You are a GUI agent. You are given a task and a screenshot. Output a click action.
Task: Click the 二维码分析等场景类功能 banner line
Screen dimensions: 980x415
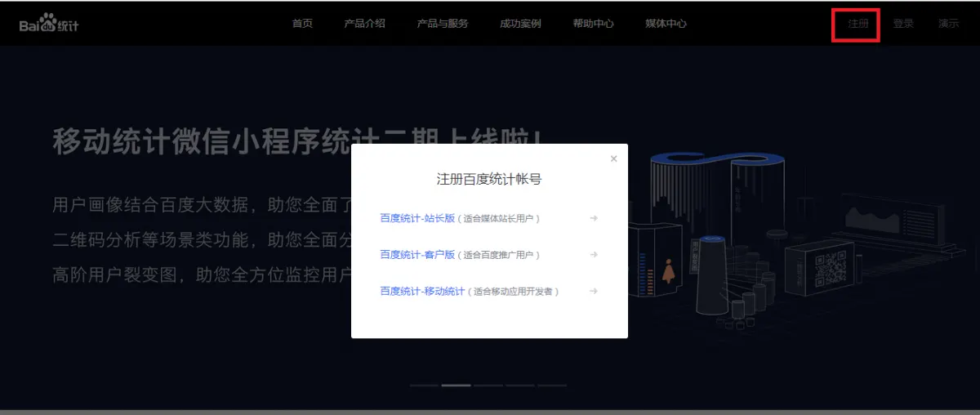coord(202,240)
